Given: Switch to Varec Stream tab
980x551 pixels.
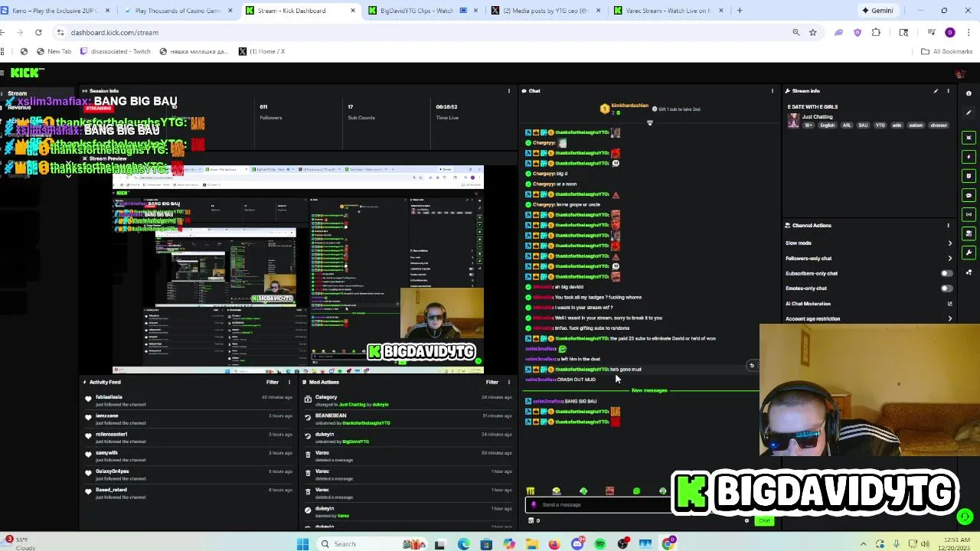Looking at the screenshot, I should click(x=668, y=11).
